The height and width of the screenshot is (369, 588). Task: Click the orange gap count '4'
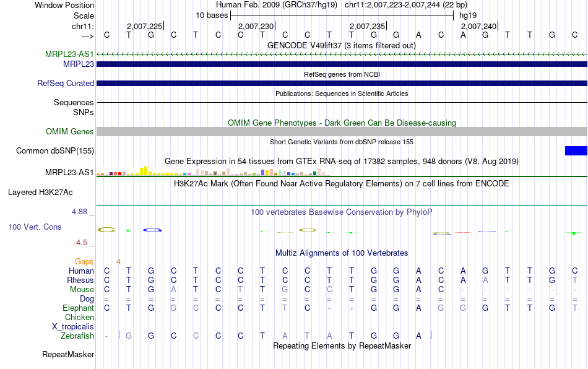[118, 262]
